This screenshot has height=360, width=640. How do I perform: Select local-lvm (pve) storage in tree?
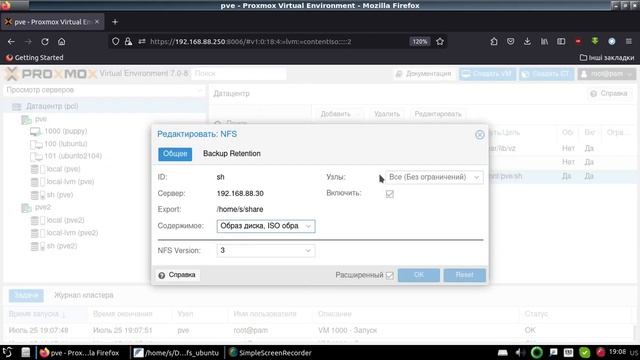click(70, 182)
